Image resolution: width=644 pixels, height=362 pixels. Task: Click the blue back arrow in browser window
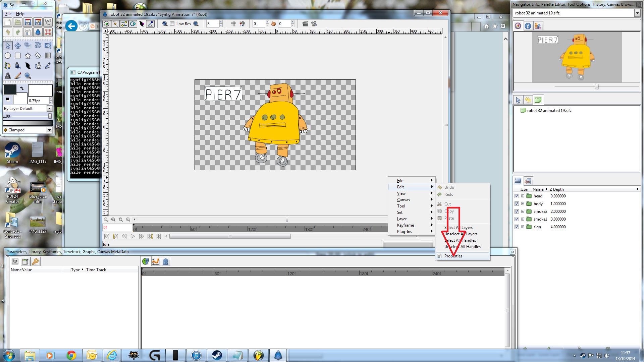tap(71, 26)
